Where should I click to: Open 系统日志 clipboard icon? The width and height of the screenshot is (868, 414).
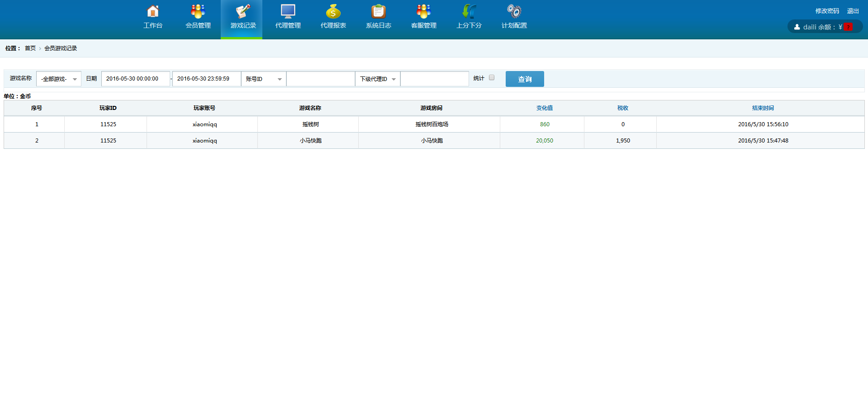click(x=378, y=12)
